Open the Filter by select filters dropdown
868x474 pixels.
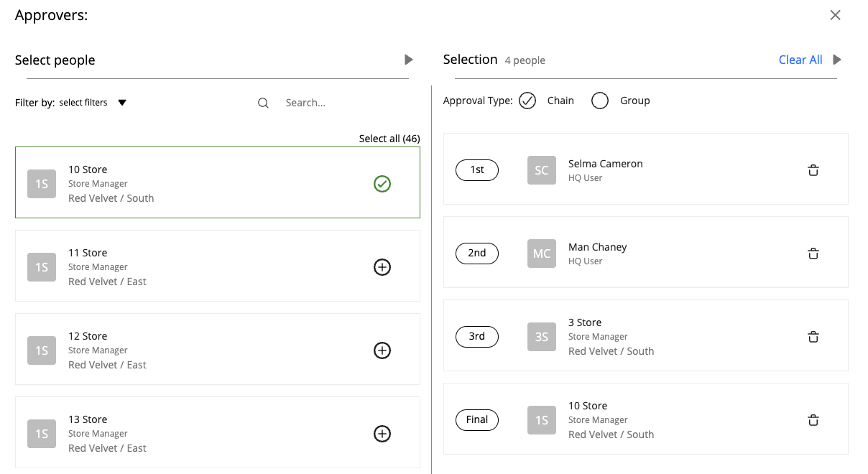click(92, 103)
